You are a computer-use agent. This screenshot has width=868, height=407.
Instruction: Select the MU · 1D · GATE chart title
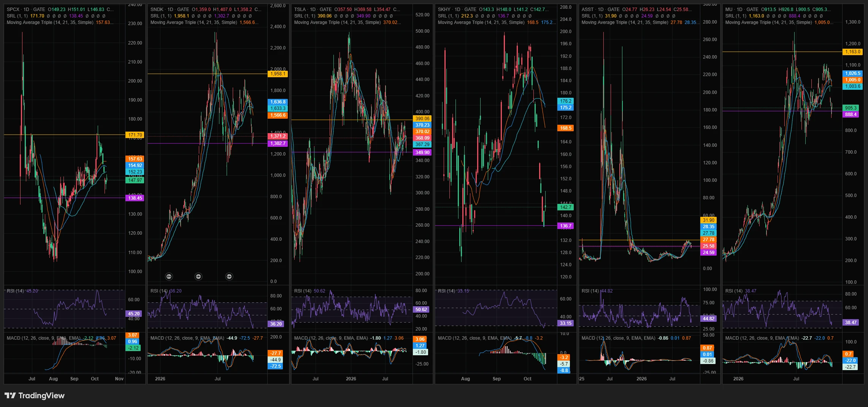[x=742, y=10]
